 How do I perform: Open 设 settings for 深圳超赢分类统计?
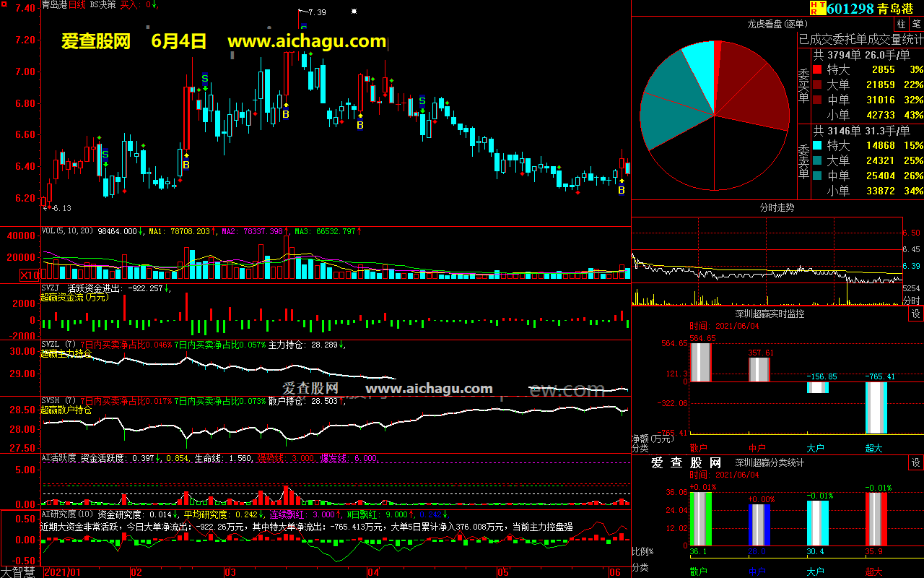pyautogui.click(x=915, y=462)
